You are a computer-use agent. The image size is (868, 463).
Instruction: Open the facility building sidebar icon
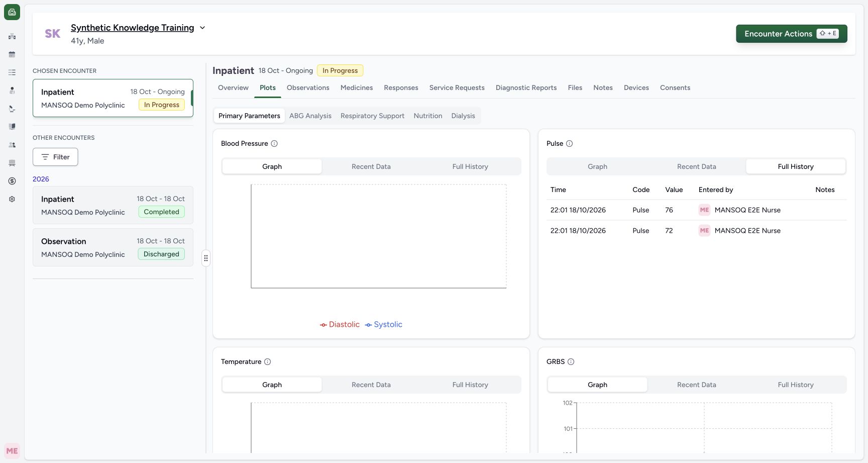(12, 36)
